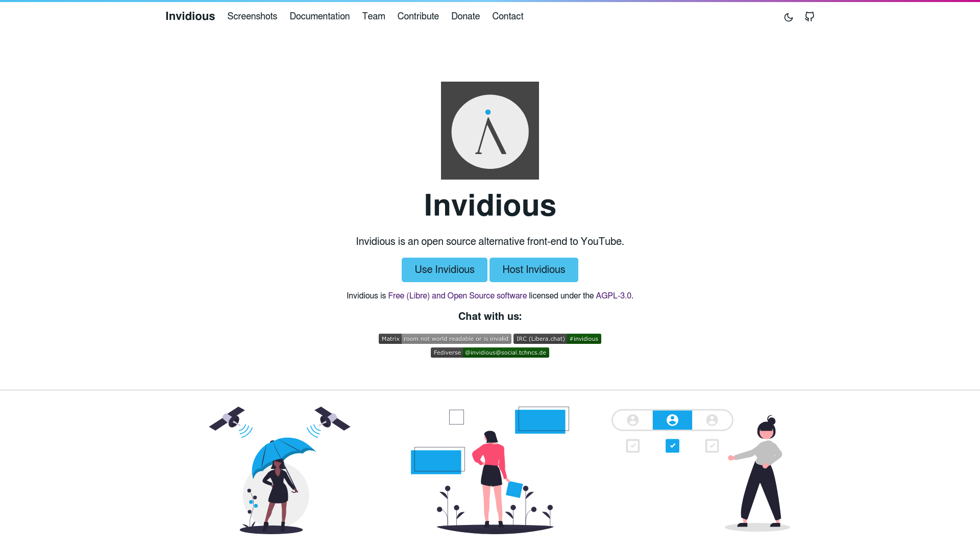Image resolution: width=980 pixels, height=551 pixels.
Task: Select the Contact menu item
Action: [x=507, y=16]
